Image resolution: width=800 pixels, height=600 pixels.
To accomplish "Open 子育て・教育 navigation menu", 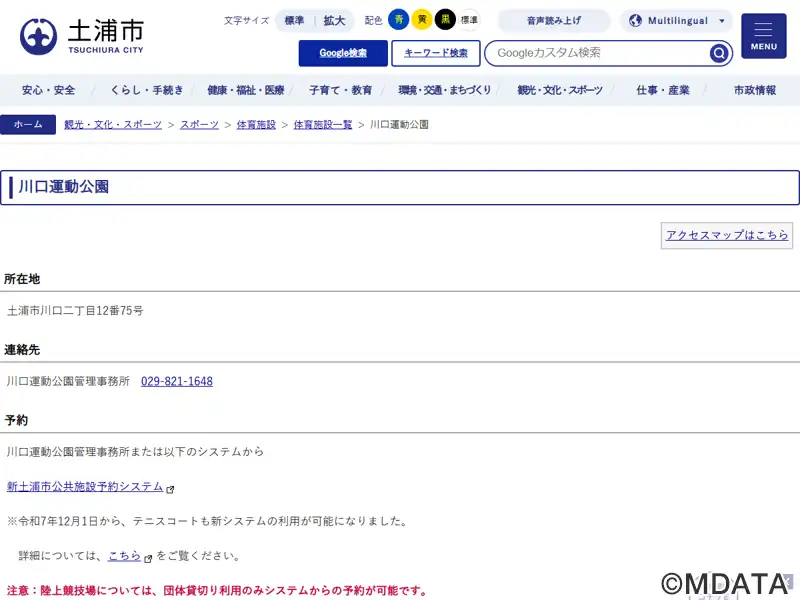I will click(x=340, y=90).
